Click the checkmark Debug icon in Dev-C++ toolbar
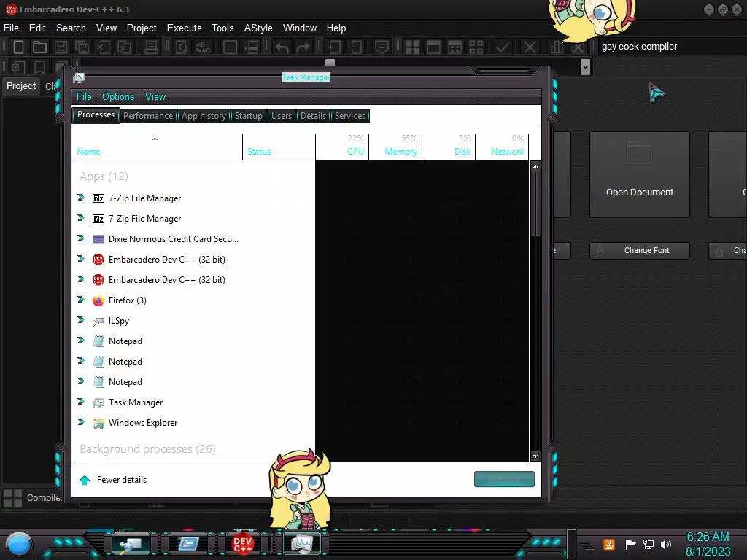747x560 pixels. coord(503,47)
